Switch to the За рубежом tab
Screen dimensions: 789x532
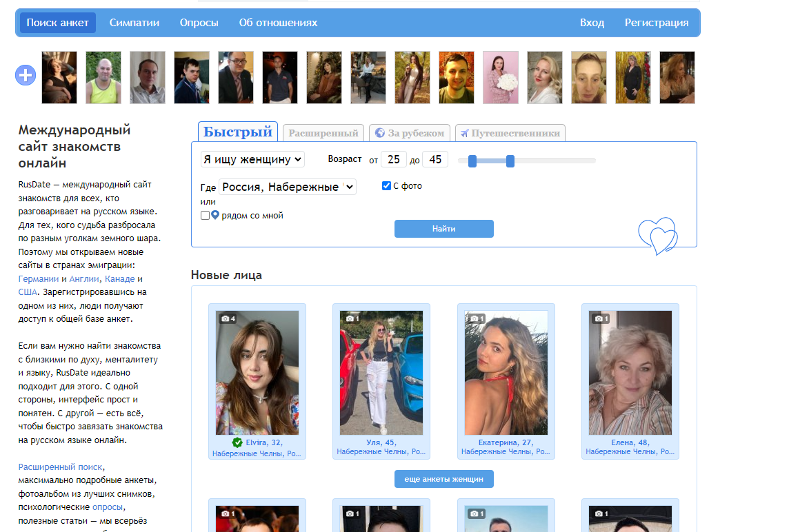[x=410, y=133]
